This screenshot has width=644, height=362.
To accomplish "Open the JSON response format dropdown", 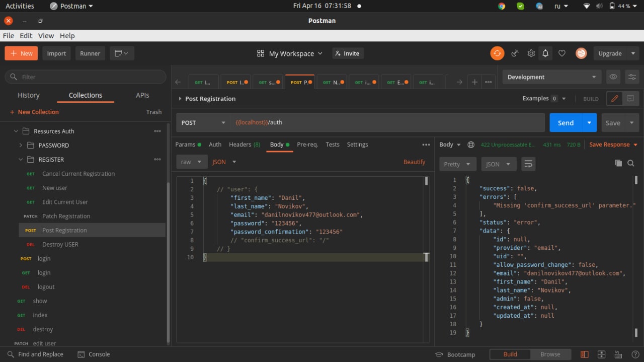I will pyautogui.click(x=498, y=164).
